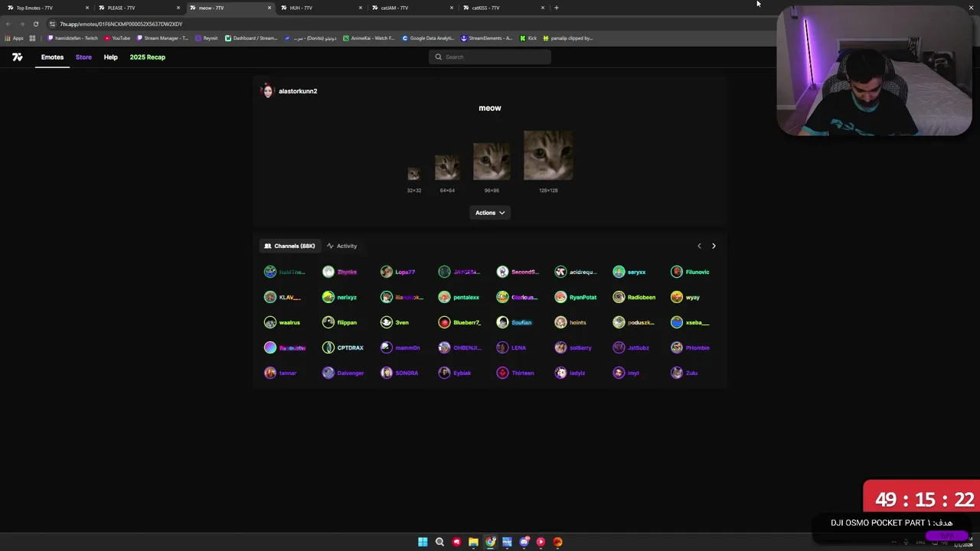The image size is (980, 551).
Task: Click Chrome icon in the taskbar
Action: (x=490, y=542)
